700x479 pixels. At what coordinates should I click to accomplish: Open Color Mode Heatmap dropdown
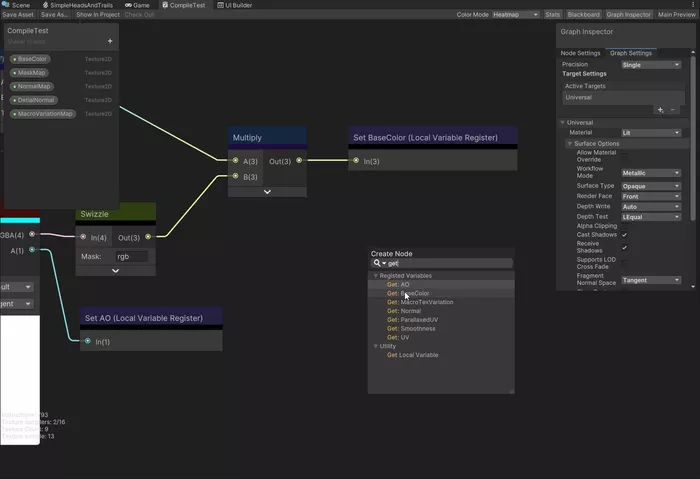(516, 15)
